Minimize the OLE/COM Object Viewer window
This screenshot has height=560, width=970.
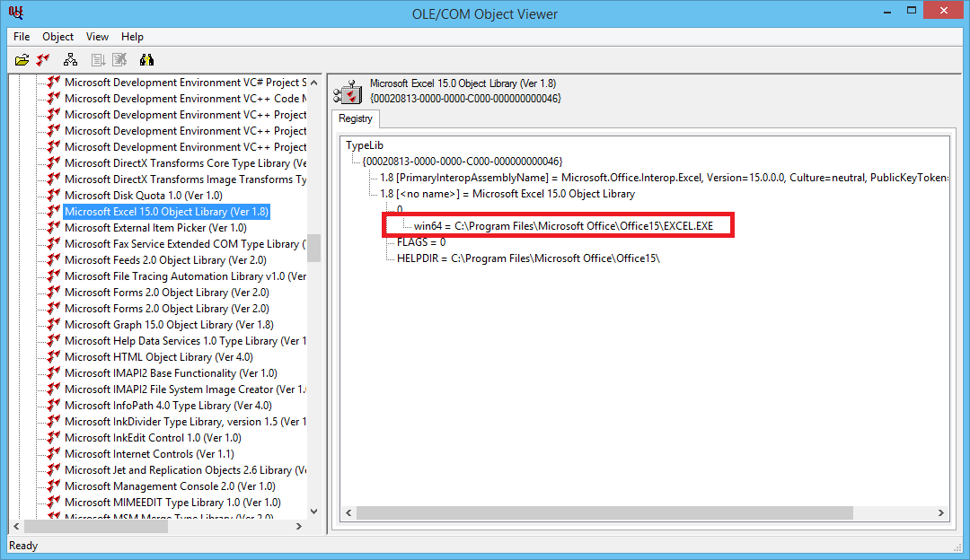[887, 11]
